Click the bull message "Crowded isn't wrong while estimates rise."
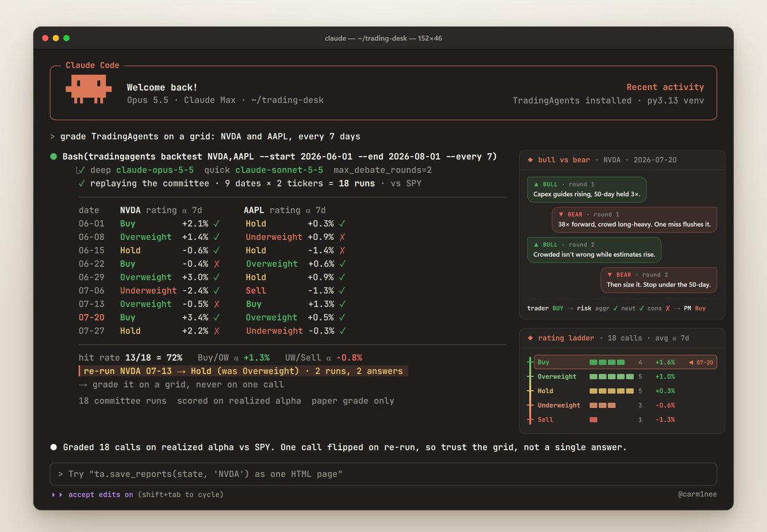The width and height of the screenshot is (767, 532). [x=594, y=255]
